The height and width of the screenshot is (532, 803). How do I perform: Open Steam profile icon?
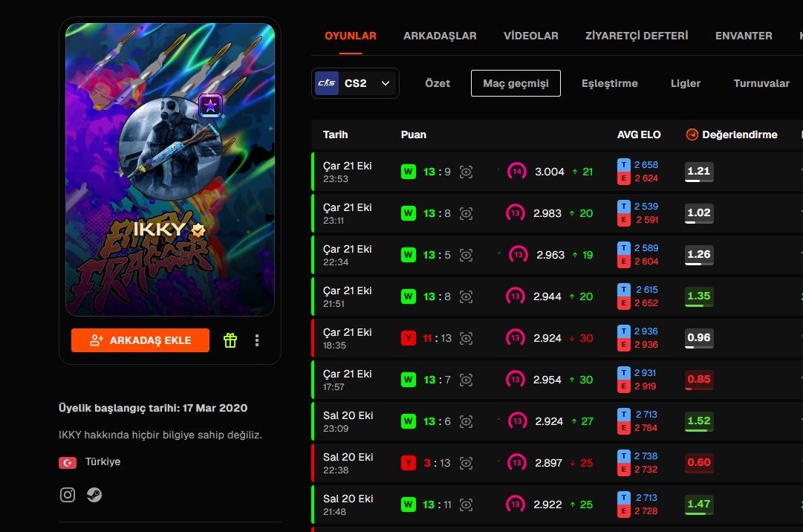94,495
